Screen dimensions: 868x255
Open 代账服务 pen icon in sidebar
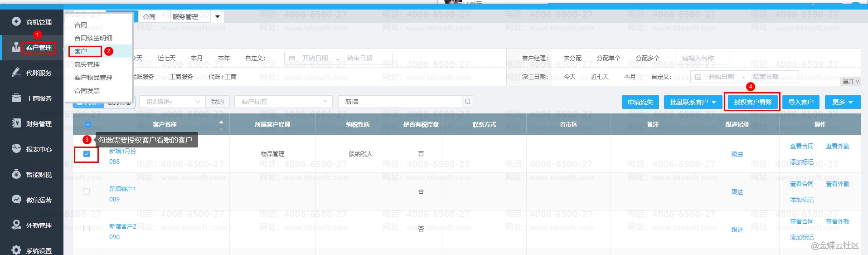point(16,73)
